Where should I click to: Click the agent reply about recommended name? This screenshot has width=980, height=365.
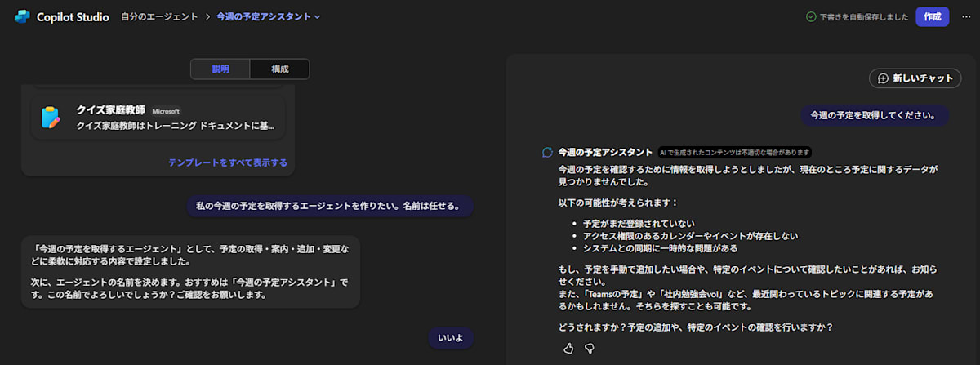190,273
